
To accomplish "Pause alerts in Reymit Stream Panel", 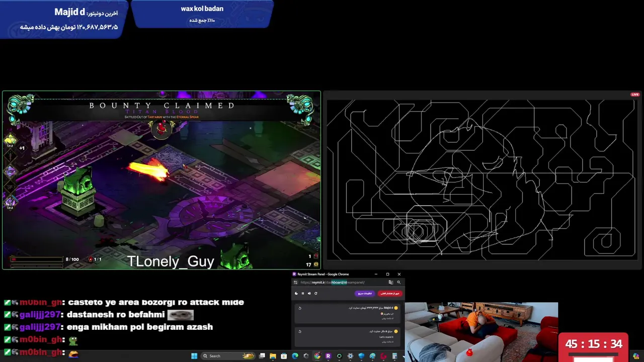I will point(303,293).
